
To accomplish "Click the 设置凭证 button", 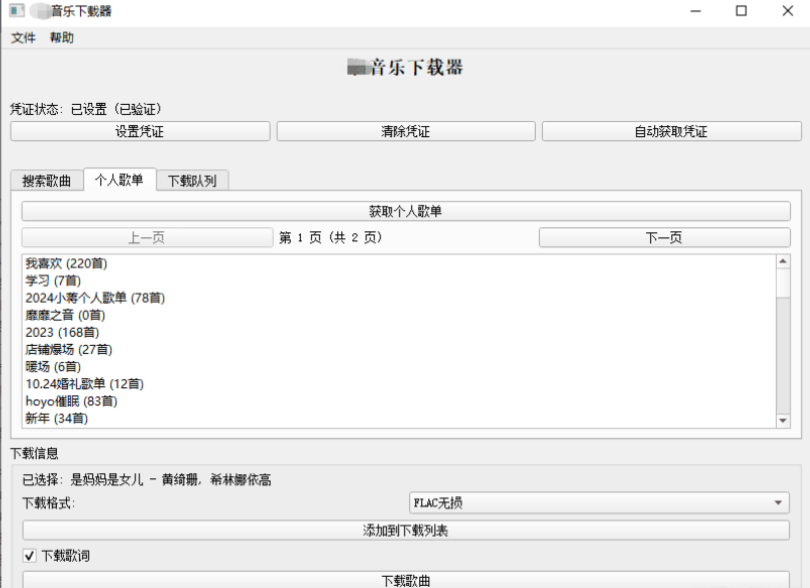I will 141,130.
